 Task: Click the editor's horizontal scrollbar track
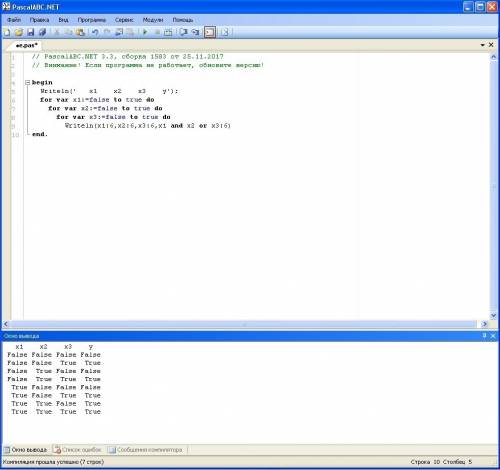[x=245, y=324]
